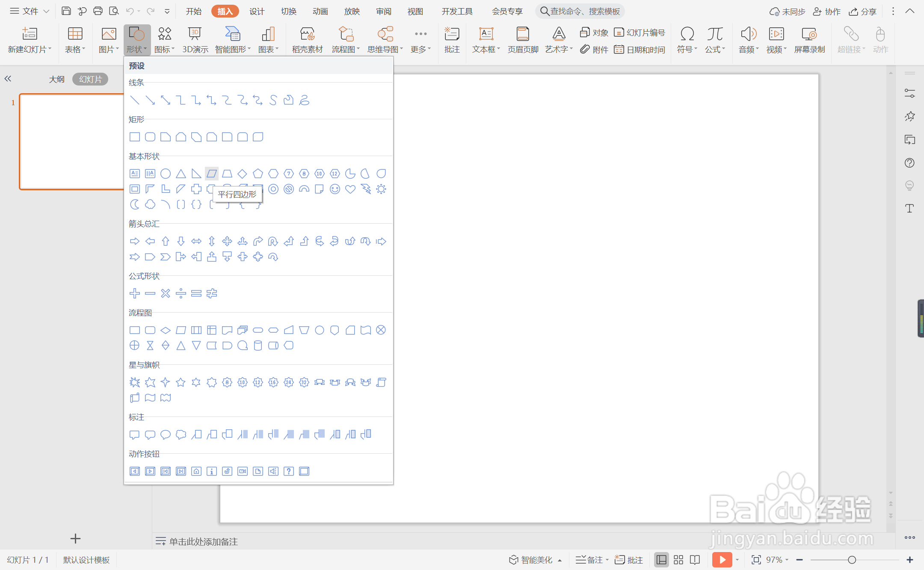The height and width of the screenshot is (570, 924).
Task: Choose the smiley face shape
Action: [335, 189]
